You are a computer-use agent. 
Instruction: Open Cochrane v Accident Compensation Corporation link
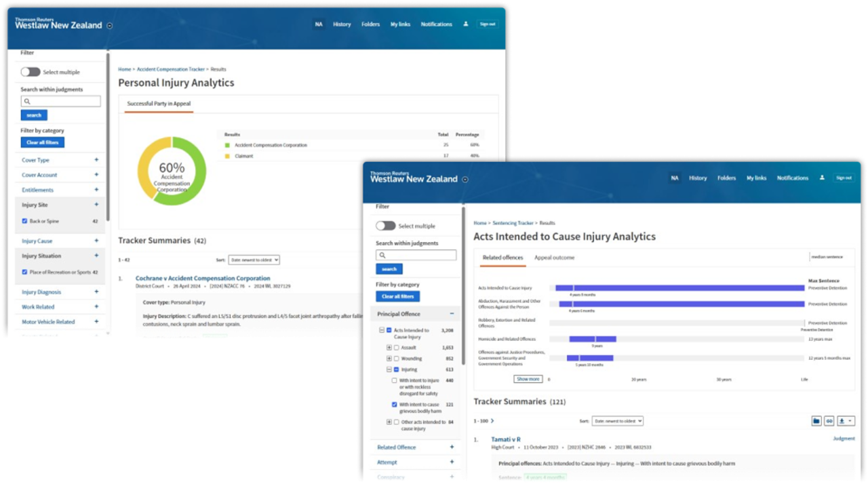click(x=203, y=278)
